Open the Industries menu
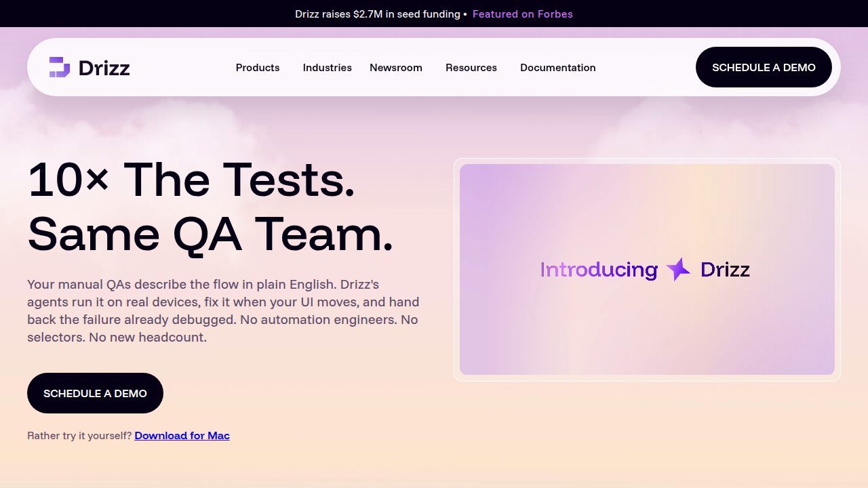Image resolution: width=868 pixels, height=488 pixels. coord(328,68)
